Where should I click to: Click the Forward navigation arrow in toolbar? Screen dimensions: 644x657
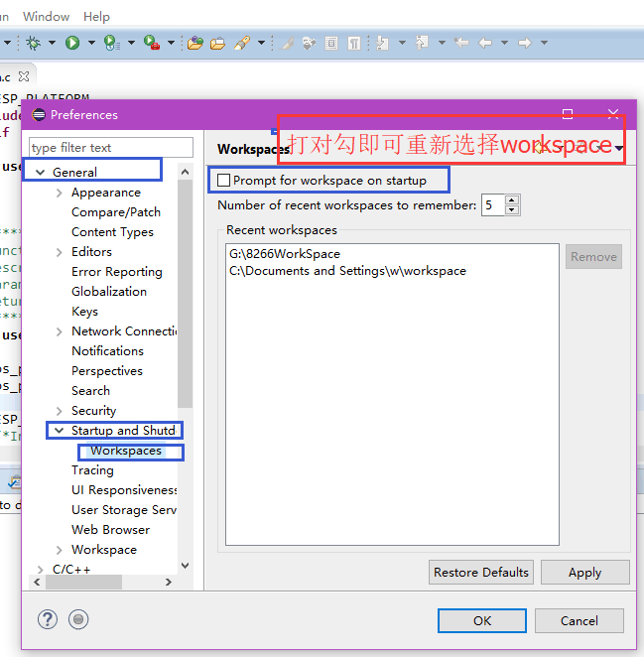[524, 43]
